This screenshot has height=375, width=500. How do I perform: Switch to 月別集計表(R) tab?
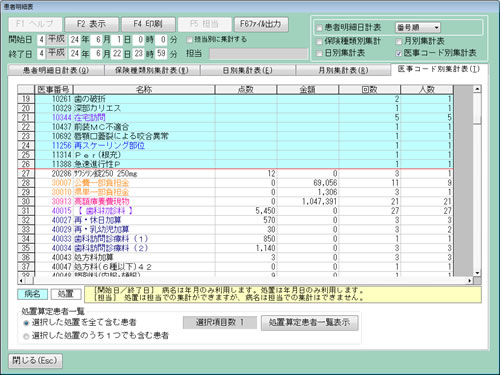[x=343, y=70]
